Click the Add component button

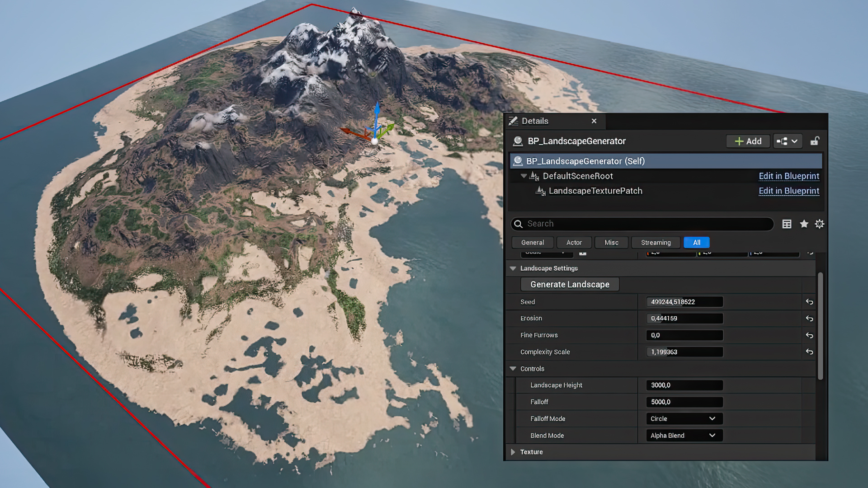748,141
